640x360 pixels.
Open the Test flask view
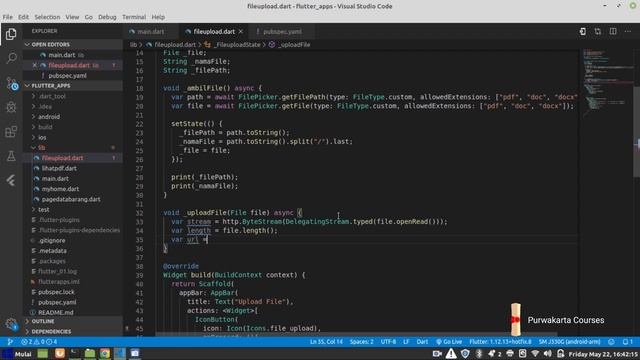click(11, 156)
